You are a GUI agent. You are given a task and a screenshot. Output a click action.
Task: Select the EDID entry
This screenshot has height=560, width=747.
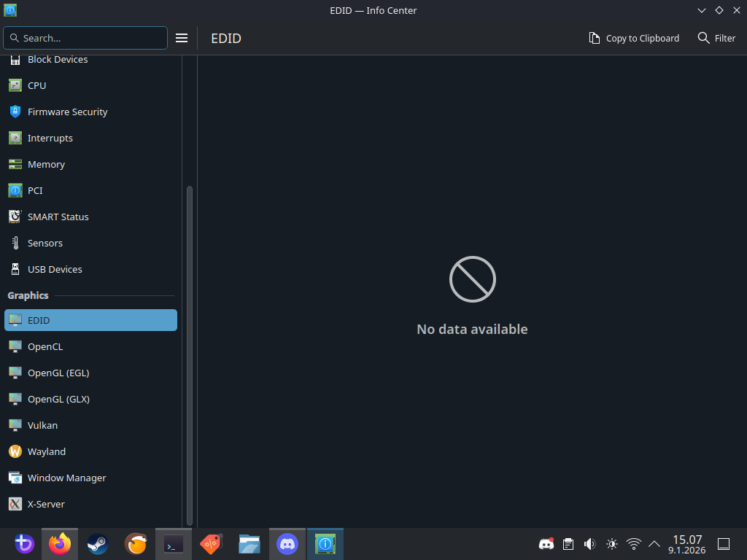[90, 320]
